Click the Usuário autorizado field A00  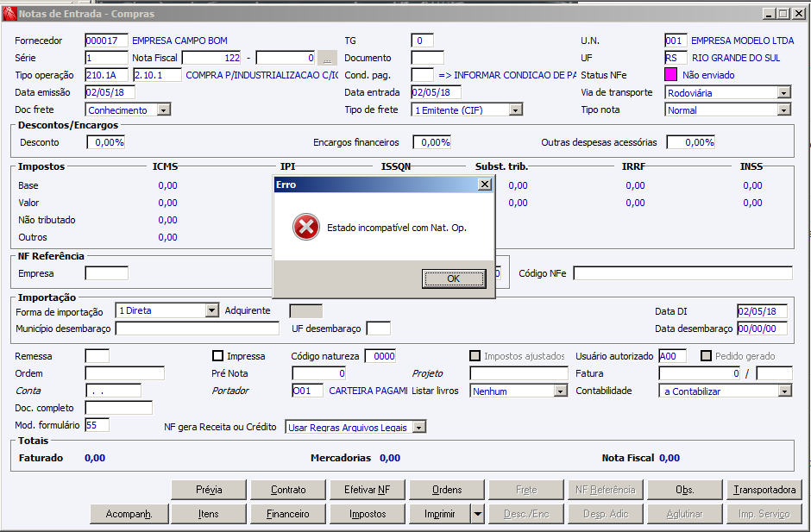[x=672, y=356]
